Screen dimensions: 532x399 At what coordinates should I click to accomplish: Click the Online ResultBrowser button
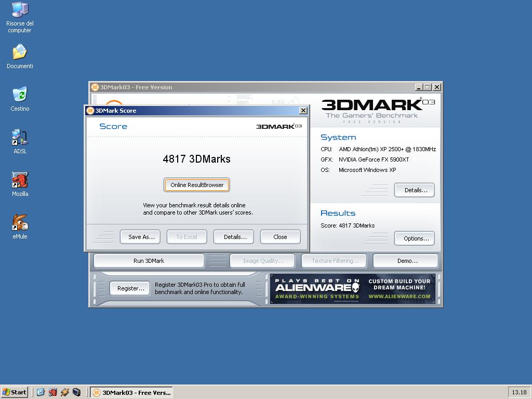(197, 185)
